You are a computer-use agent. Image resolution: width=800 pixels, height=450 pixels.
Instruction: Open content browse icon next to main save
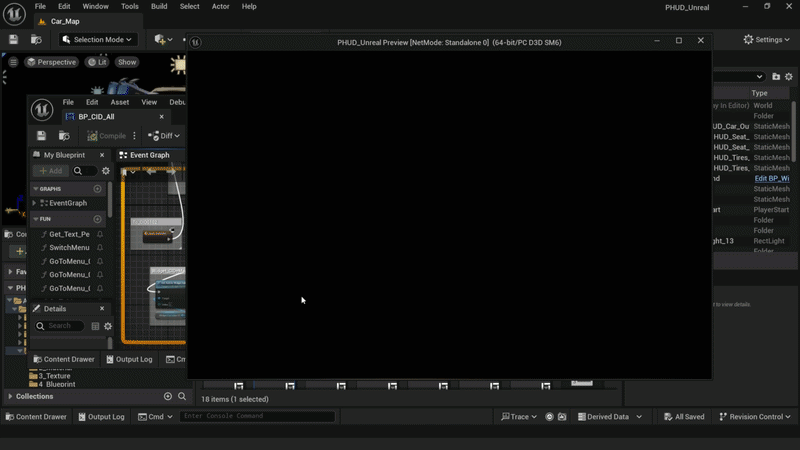[36, 39]
